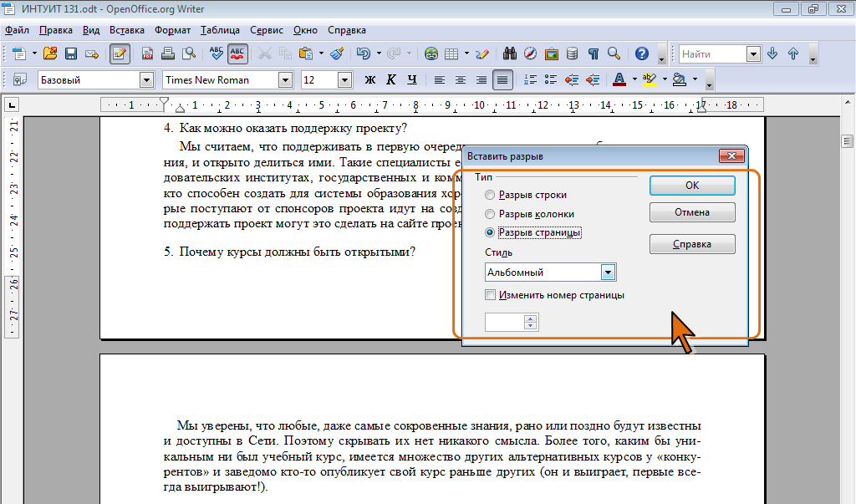Send the document as e-mail icon
This screenshot has width=856, height=504.
pos(92,53)
